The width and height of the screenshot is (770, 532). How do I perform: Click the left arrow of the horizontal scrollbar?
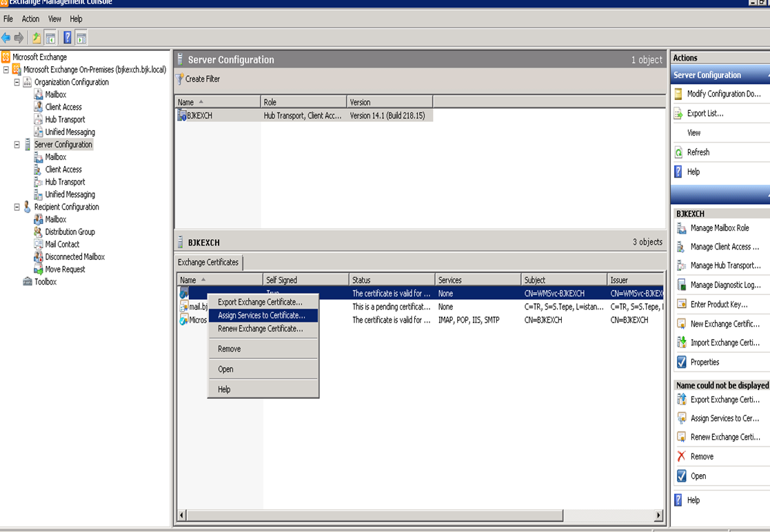coord(182,515)
